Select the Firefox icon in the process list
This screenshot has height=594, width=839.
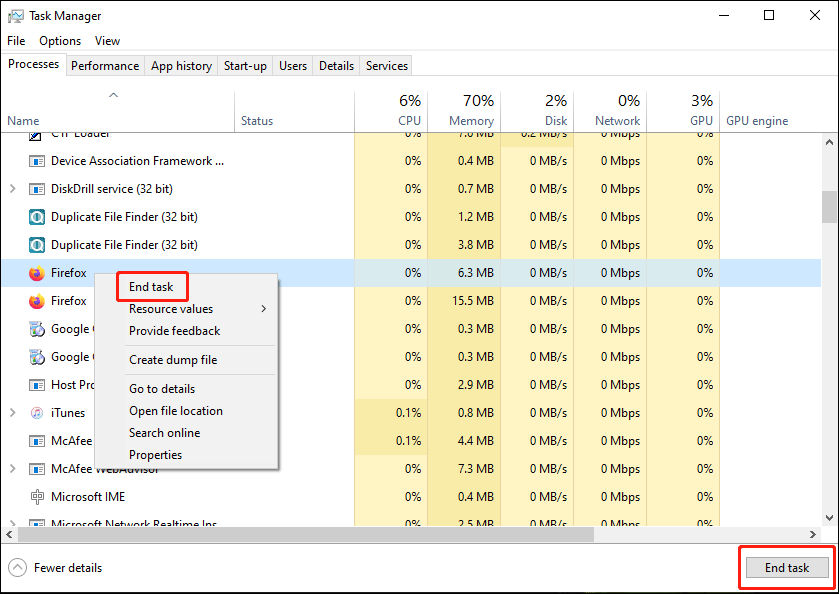(x=37, y=272)
